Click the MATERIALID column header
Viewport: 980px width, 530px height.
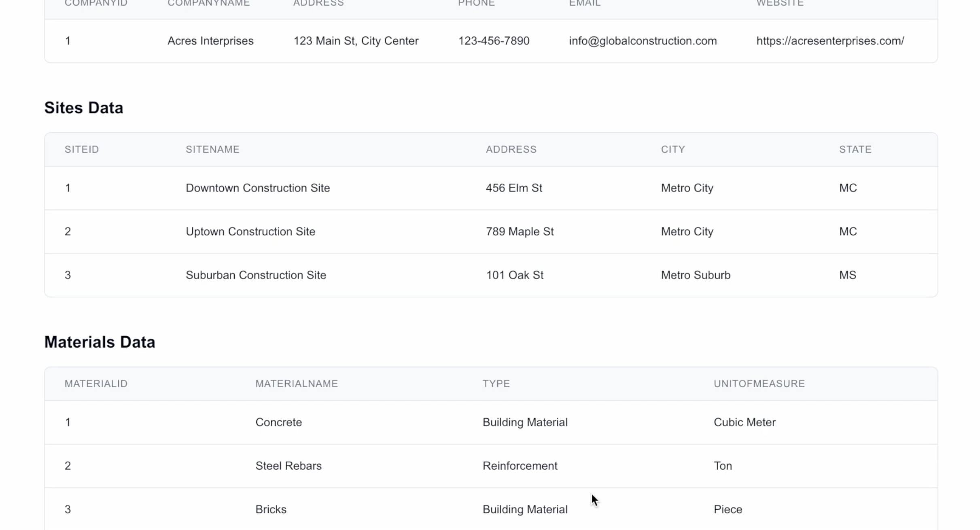96,383
